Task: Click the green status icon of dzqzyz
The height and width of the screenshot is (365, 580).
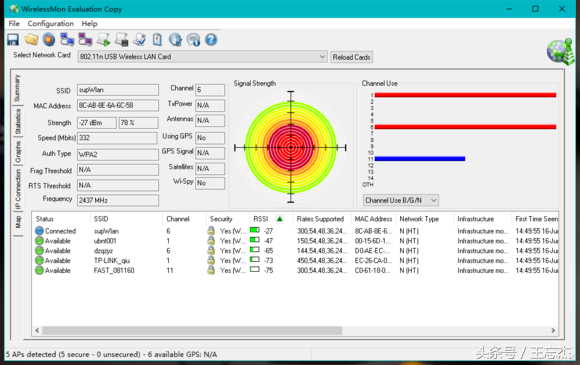Action: [x=39, y=251]
